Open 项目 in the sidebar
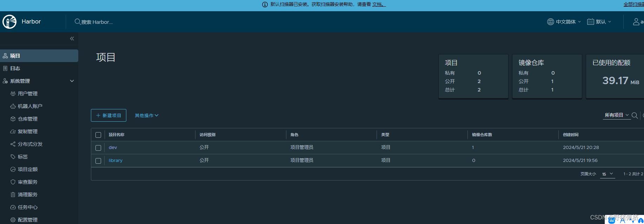Screen dimensions: 644x224 (x=39, y=56)
